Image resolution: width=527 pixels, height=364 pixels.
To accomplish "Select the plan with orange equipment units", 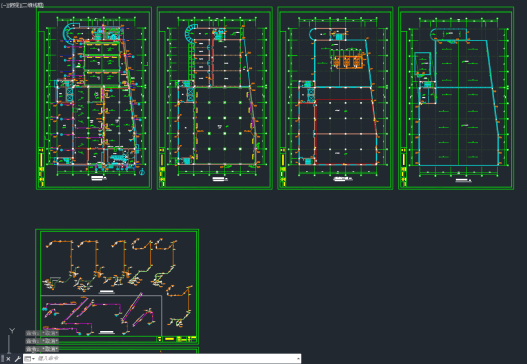I will pos(335,98).
